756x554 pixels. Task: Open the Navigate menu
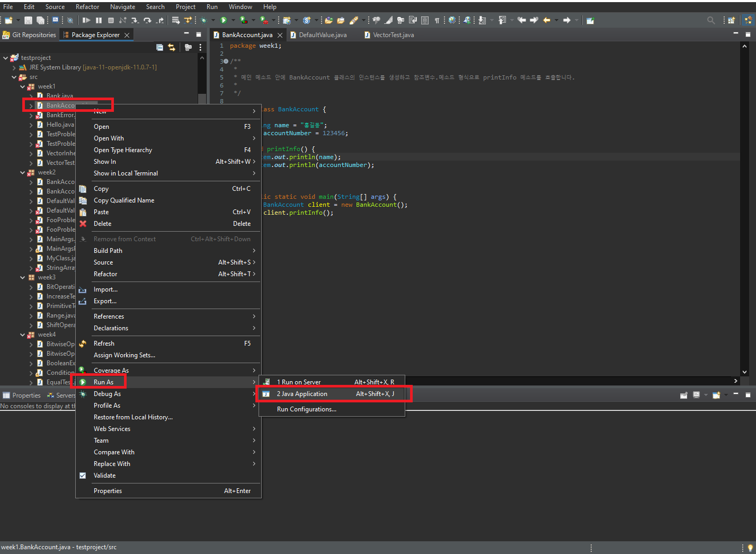(x=122, y=7)
